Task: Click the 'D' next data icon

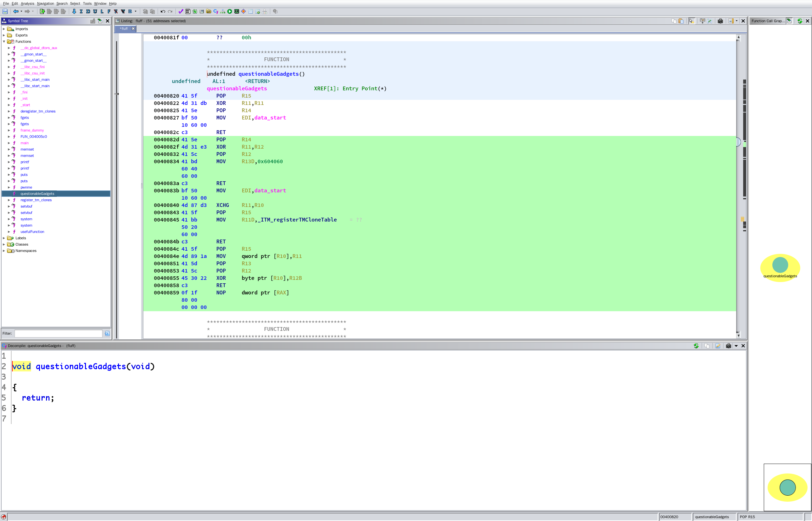Action: click(x=88, y=11)
